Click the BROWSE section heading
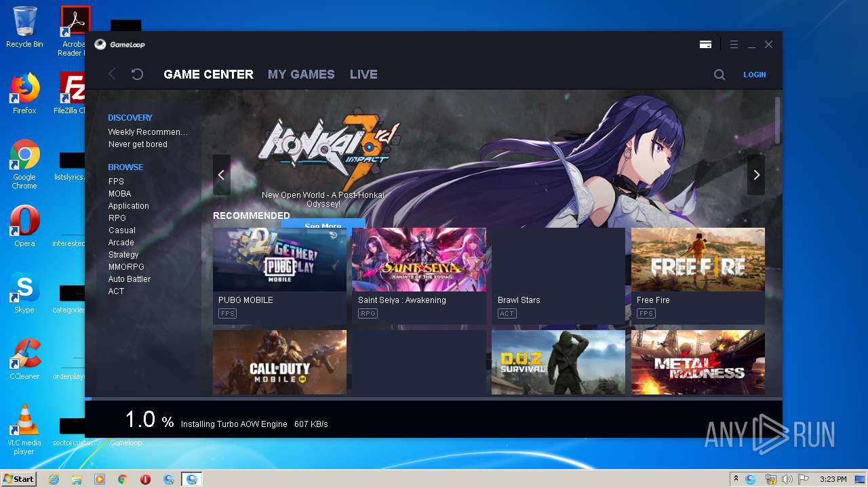The width and height of the screenshot is (868, 488). tap(125, 167)
